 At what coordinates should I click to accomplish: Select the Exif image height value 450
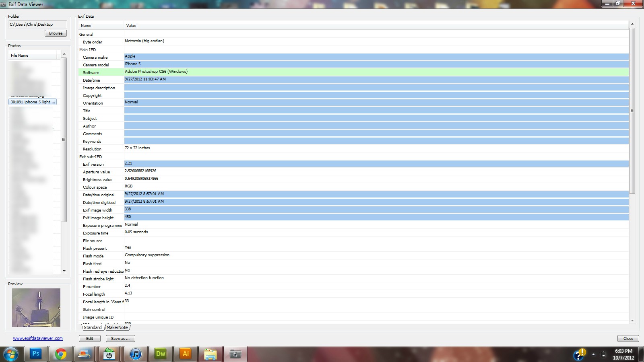pyautogui.click(x=128, y=217)
